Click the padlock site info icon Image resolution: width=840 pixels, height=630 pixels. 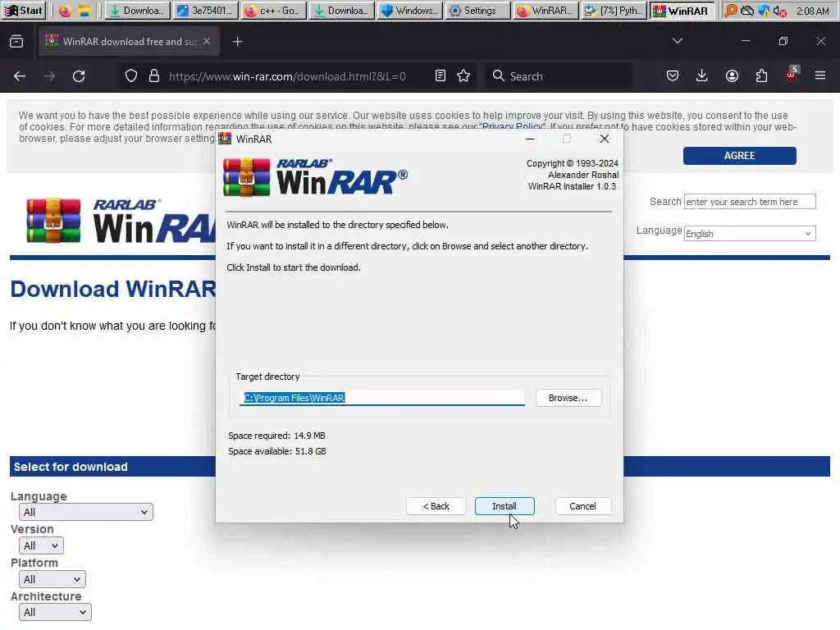pos(154,76)
